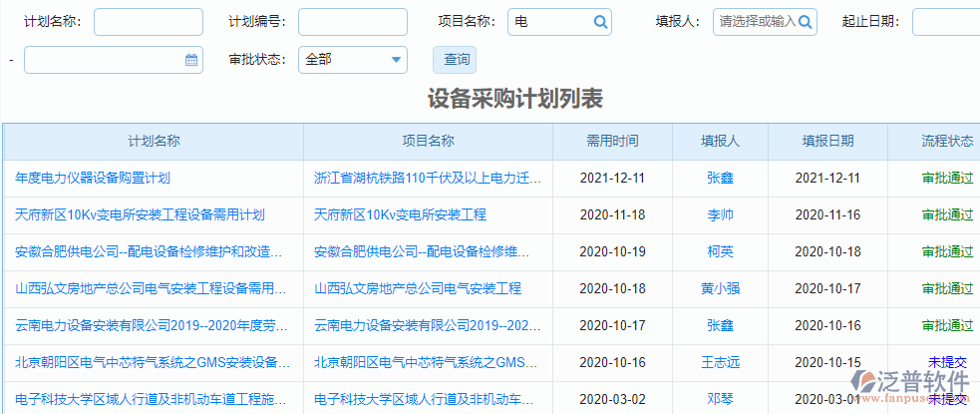The image size is (980, 414).
Task: Sort by the 计划名称 column header
Action: [154, 141]
